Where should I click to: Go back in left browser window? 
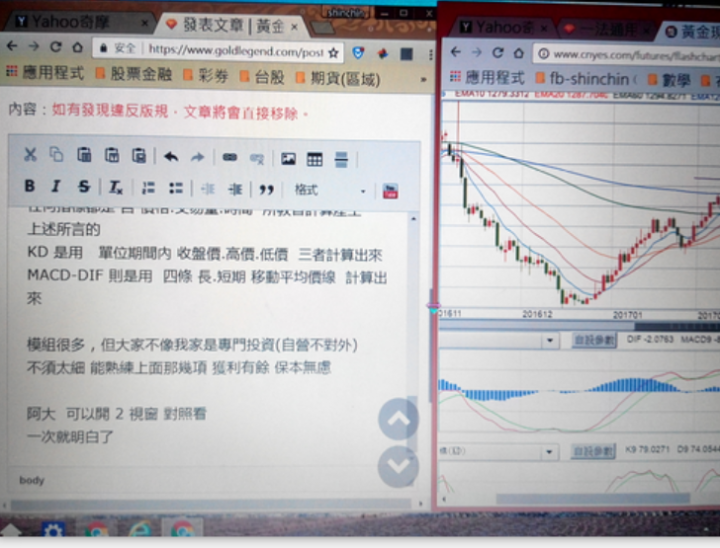(x=12, y=46)
